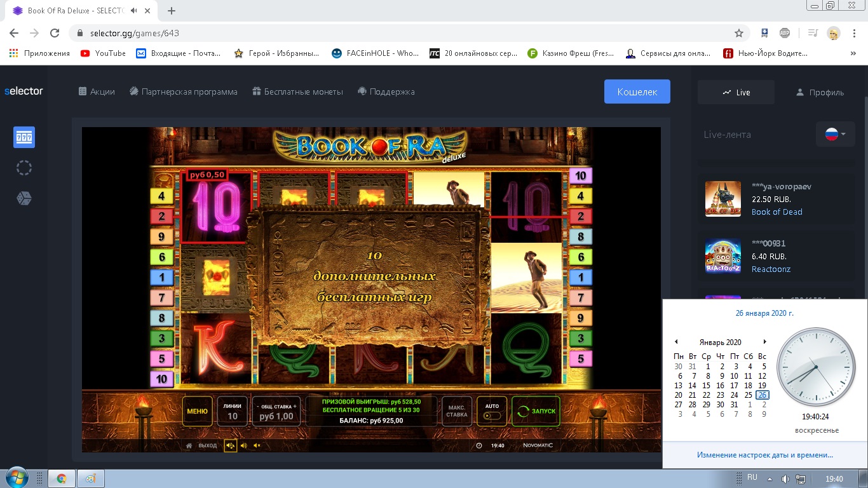Click the dashed circle roulette sidebar icon
The height and width of the screenshot is (488, 868).
point(24,168)
